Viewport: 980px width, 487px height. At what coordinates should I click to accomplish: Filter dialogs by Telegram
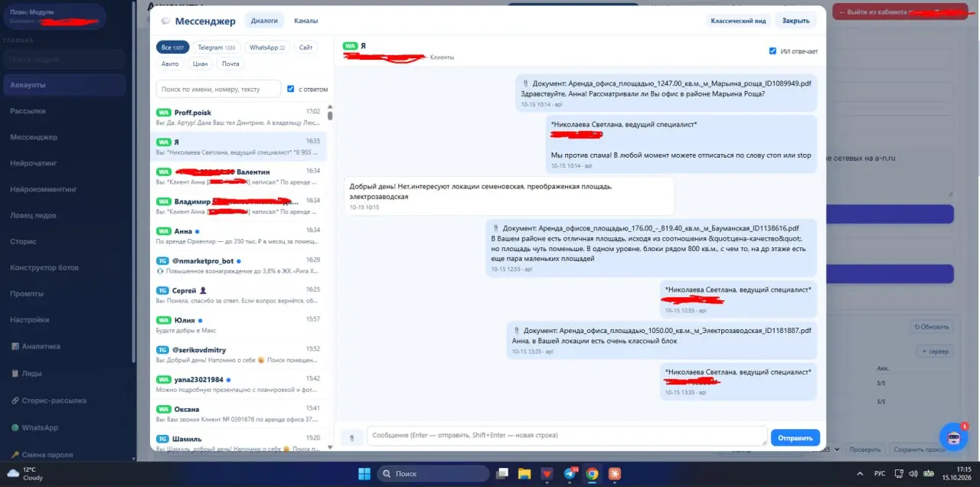coord(217,47)
